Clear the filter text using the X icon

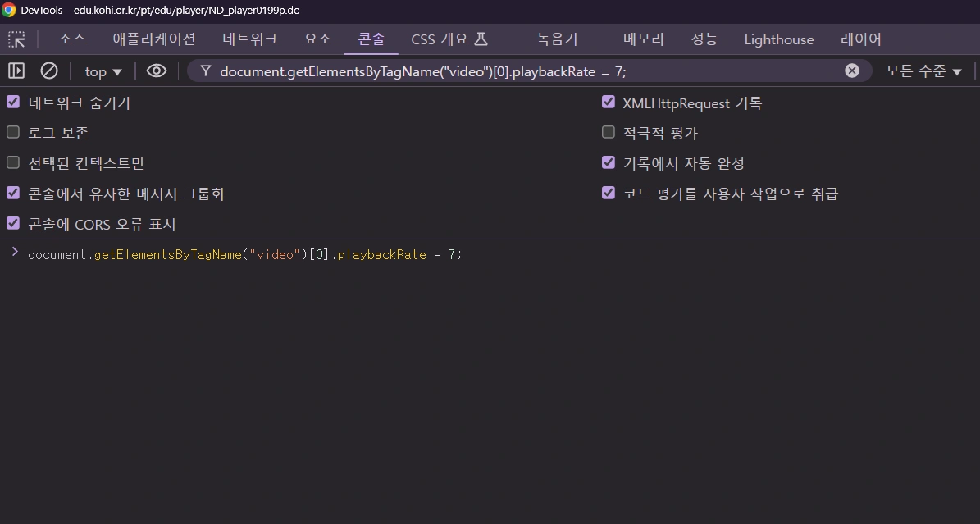[x=851, y=70]
